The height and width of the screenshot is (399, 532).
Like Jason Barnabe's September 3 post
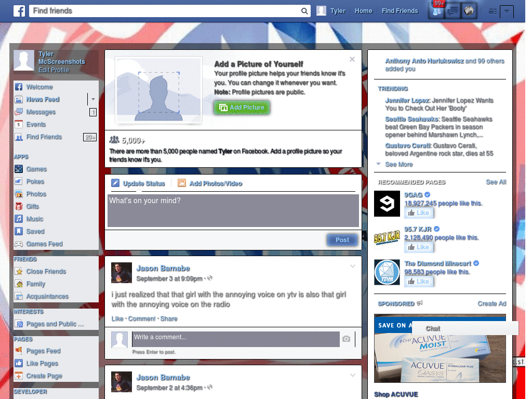(117, 318)
